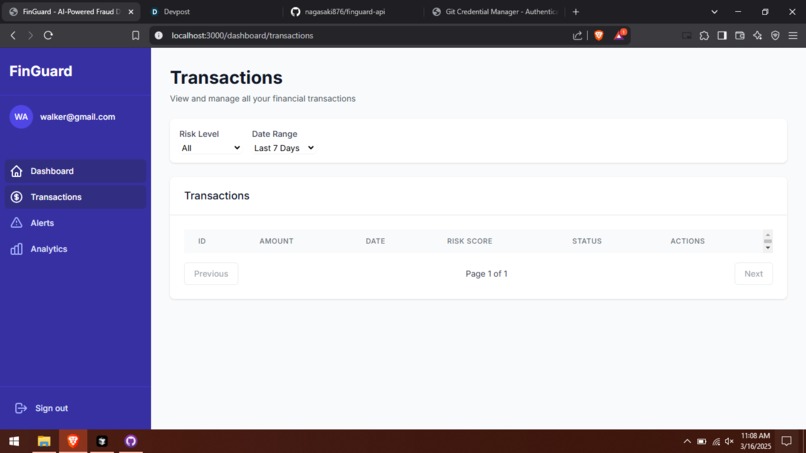Click the AMOUNT column header
This screenshot has height=453, width=806.
click(277, 241)
